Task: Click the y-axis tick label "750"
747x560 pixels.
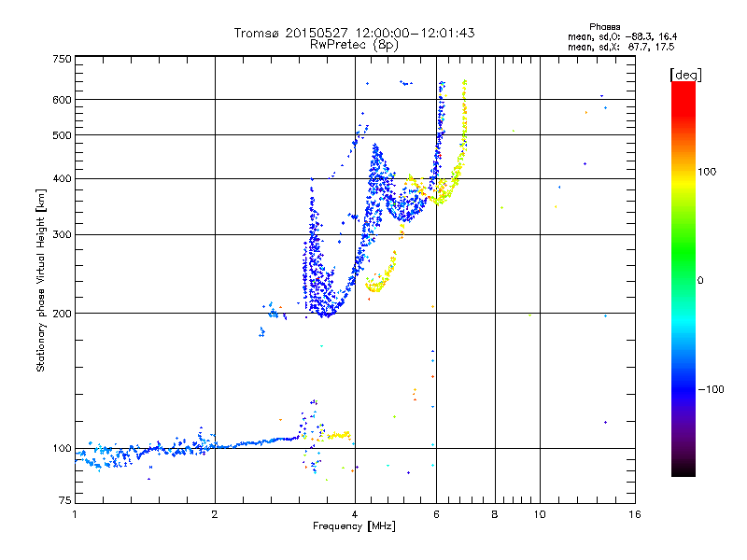Action: [63, 59]
